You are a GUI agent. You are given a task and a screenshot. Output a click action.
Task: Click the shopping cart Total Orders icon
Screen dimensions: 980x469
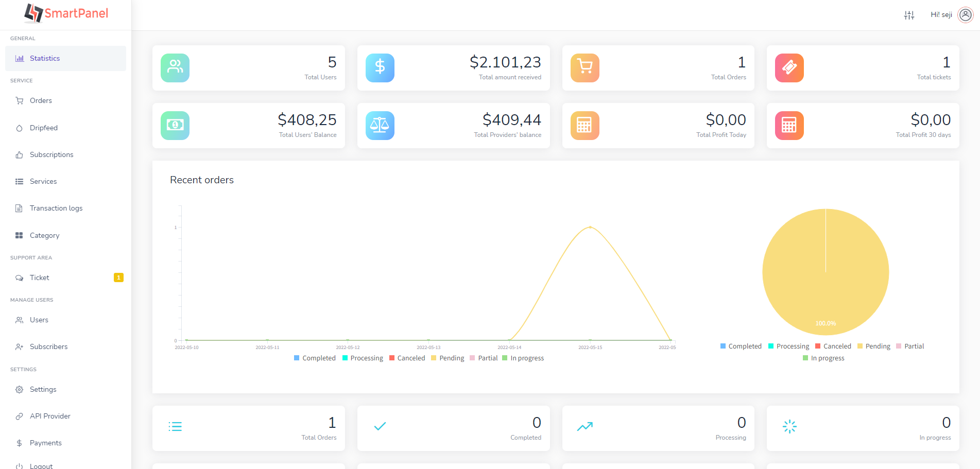[585, 68]
